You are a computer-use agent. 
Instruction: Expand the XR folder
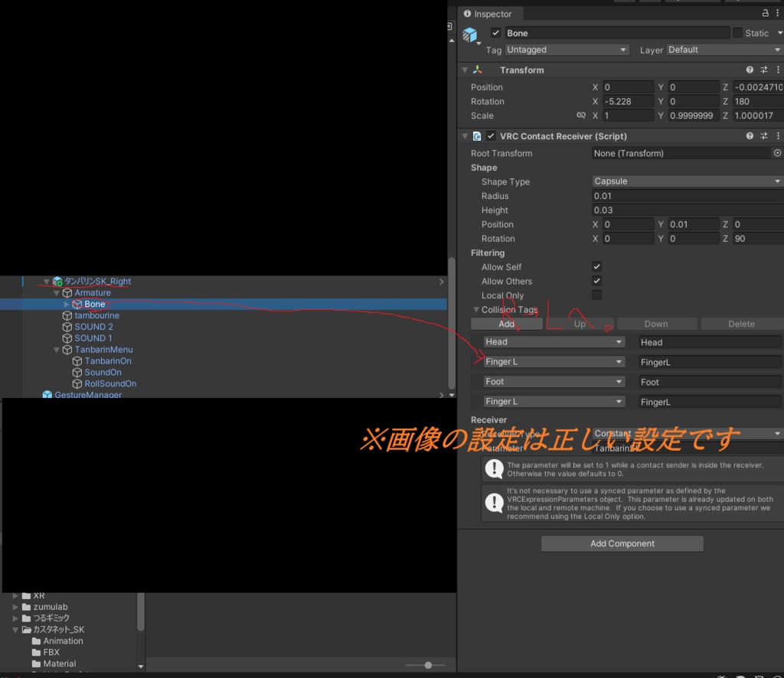click(x=15, y=595)
